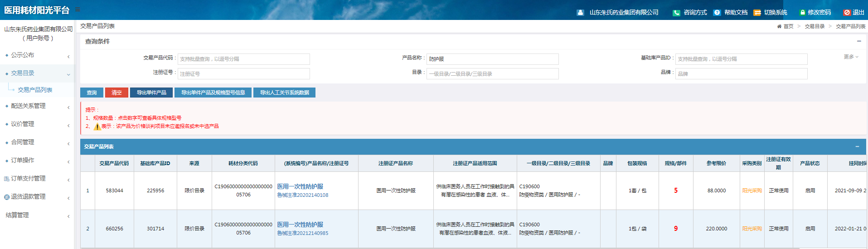Open the first 医用一次性防护服 product link

pos(300,186)
